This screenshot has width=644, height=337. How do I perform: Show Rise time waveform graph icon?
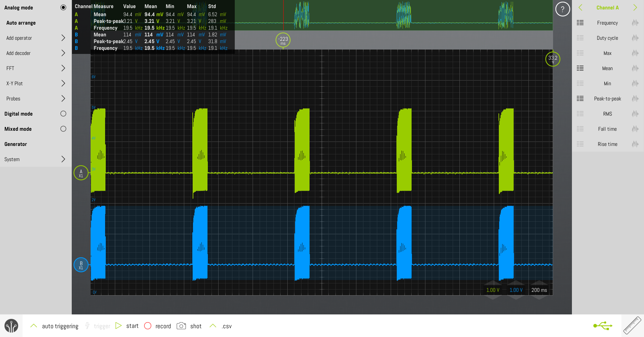coord(635,144)
